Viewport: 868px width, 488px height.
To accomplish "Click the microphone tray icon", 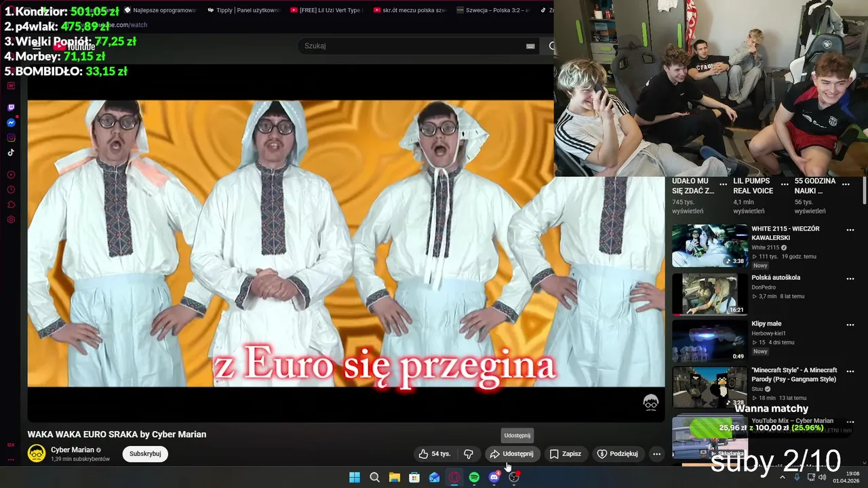I will (797, 477).
